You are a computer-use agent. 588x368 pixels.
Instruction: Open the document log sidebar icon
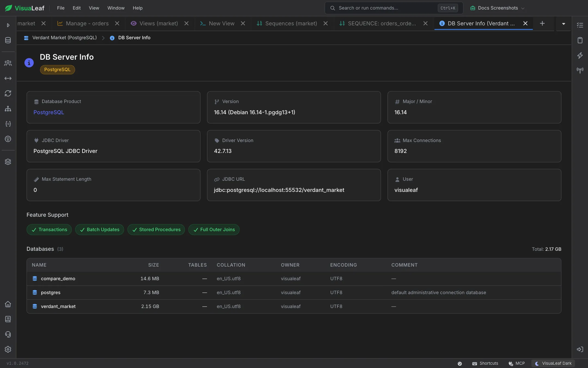tap(8, 319)
